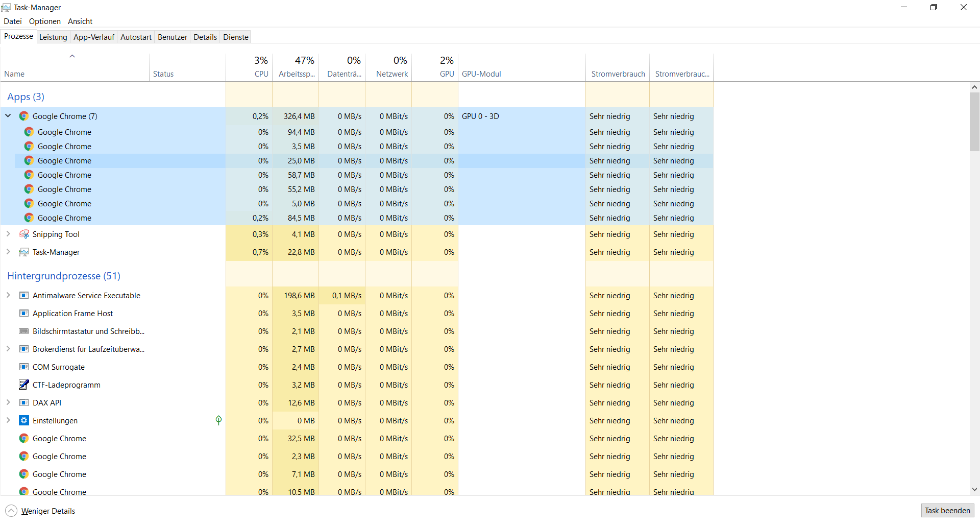Click Weniger Details link
The width and height of the screenshot is (980, 526).
pyautogui.click(x=48, y=511)
